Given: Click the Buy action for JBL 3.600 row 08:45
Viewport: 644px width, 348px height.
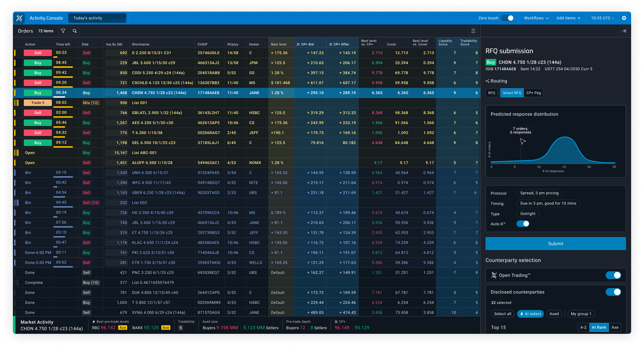Looking at the screenshot, I should pyautogui.click(x=38, y=63).
